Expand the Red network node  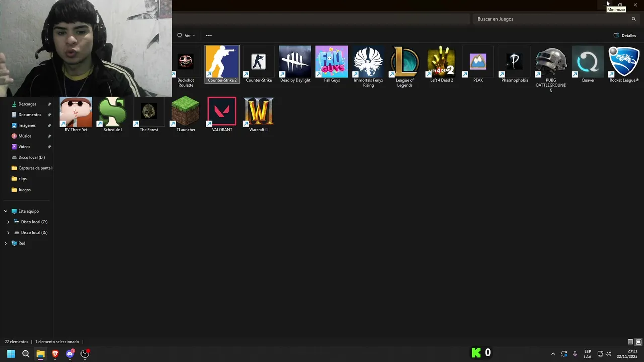(6, 243)
